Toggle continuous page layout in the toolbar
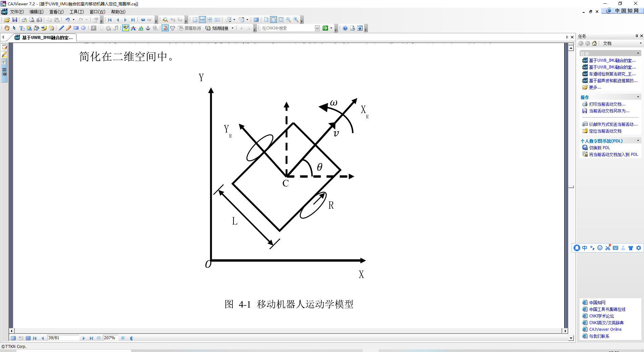 click(x=202, y=19)
